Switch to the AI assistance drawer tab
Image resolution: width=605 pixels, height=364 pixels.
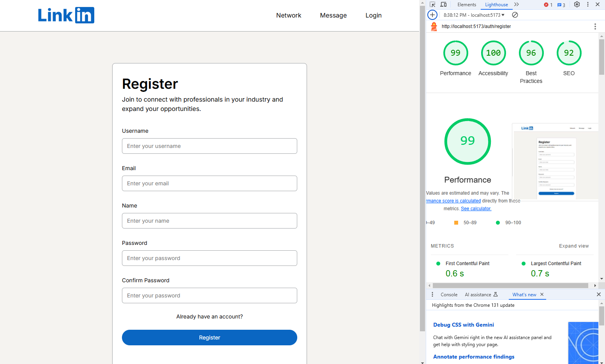click(x=481, y=295)
